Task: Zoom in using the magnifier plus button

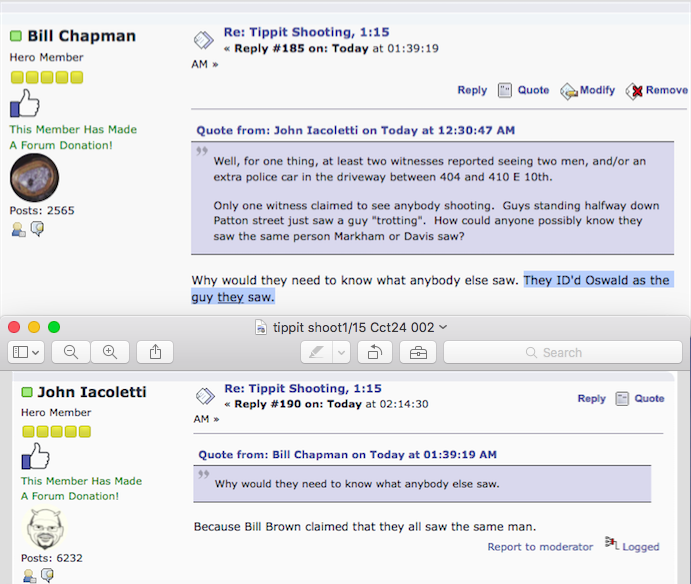Action: pos(110,352)
